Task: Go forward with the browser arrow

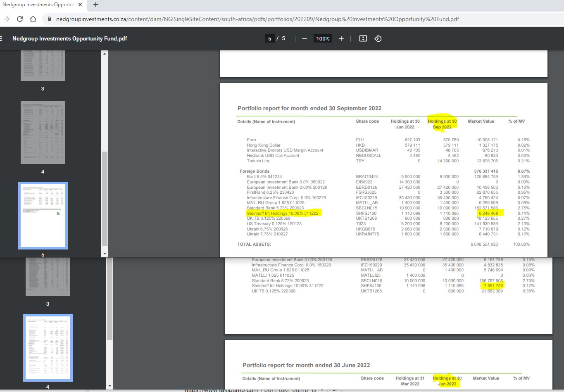Action: 7,19
